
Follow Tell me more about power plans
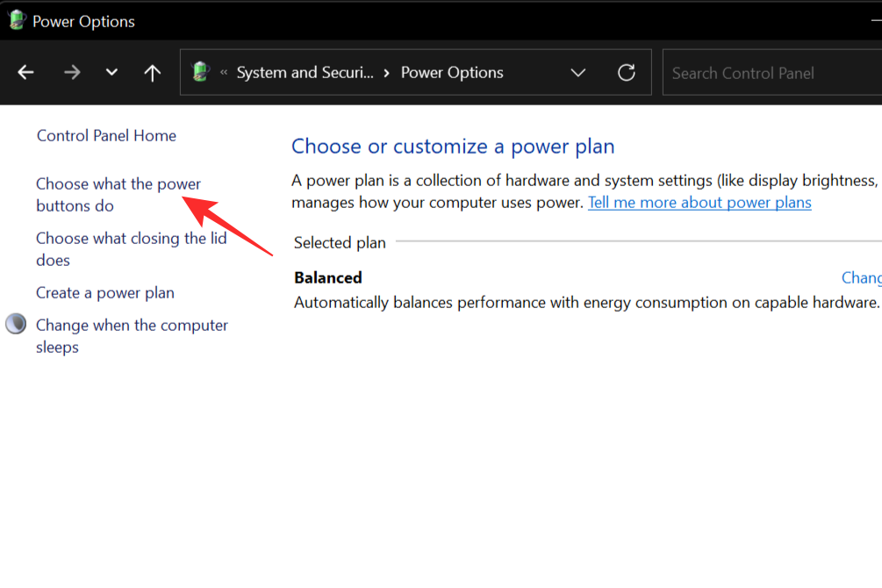click(x=699, y=203)
